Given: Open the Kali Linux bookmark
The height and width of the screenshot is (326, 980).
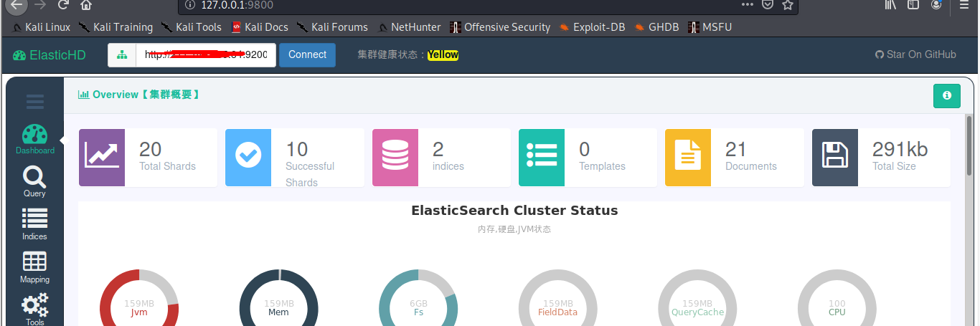Looking at the screenshot, I should pyautogui.click(x=41, y=27).
